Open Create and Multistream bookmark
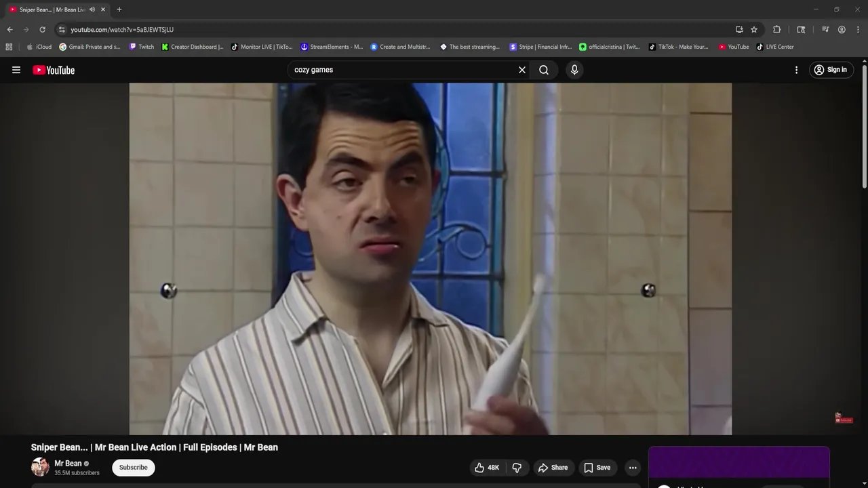This screenshot has height=488, width=868. coord(400,47)
